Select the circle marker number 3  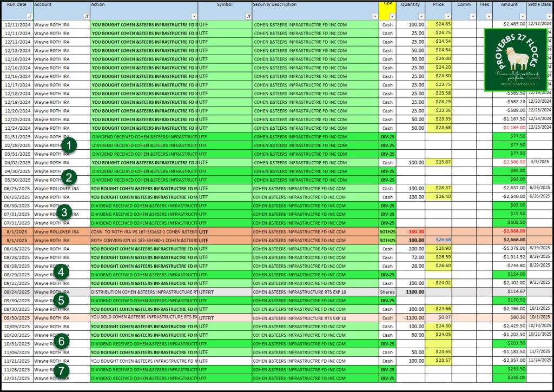64,212
